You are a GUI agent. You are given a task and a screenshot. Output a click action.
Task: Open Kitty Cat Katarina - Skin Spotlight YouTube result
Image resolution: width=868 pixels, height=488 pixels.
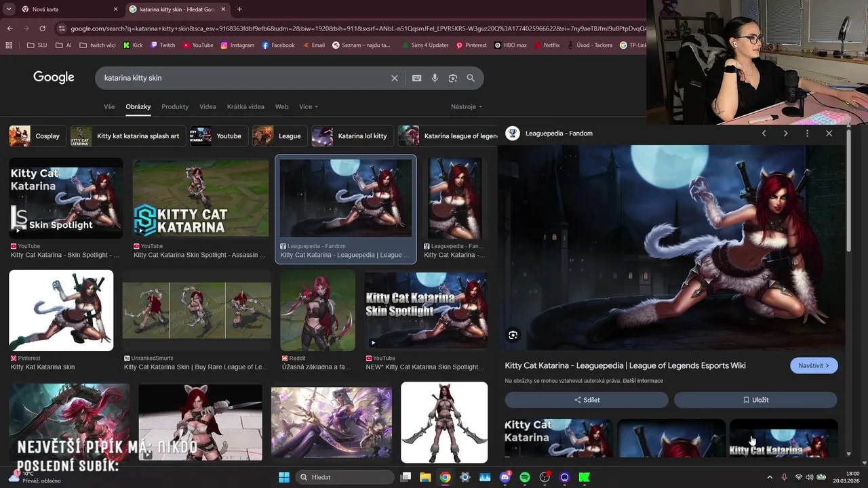click(66, 210)
